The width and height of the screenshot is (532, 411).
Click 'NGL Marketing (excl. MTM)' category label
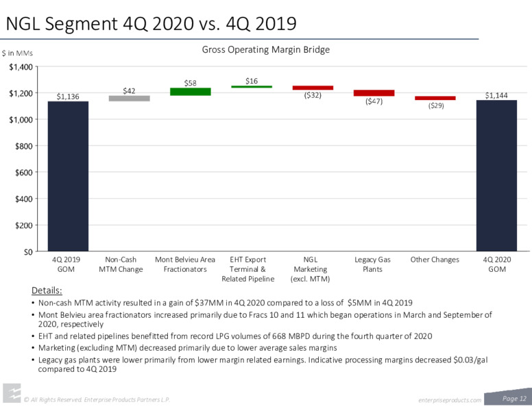[x=310, y=269]
